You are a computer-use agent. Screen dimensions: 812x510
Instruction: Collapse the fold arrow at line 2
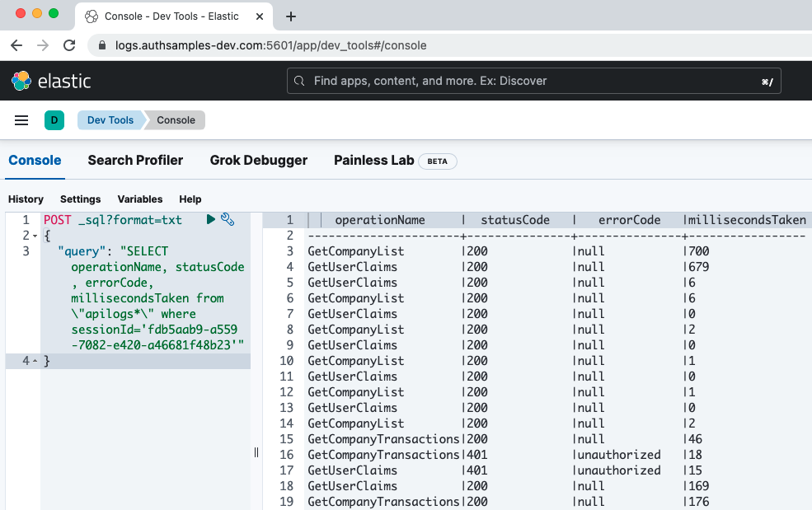(x=35, y=236)
